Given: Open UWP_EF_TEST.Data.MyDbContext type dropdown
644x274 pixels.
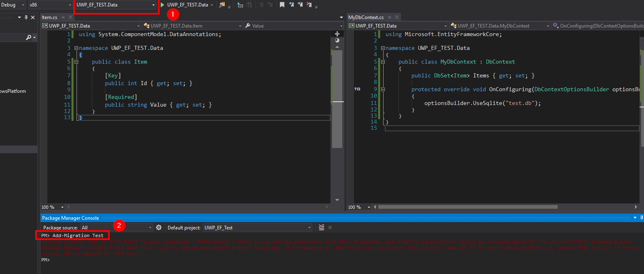Looking at the screenshot, I should [548, 26].
